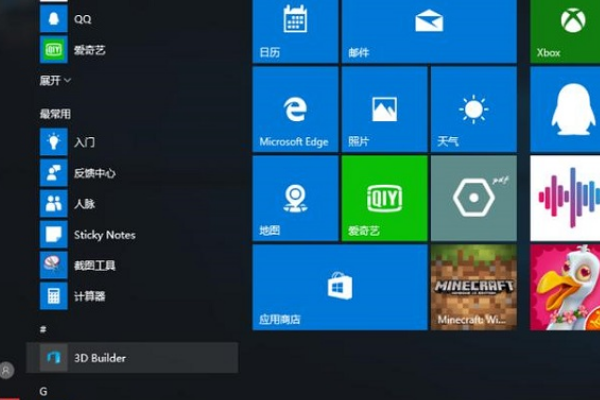Viewport: 600px width, 400px height.
Task: Open the 照片 photos tile
Action: point(385,109)
